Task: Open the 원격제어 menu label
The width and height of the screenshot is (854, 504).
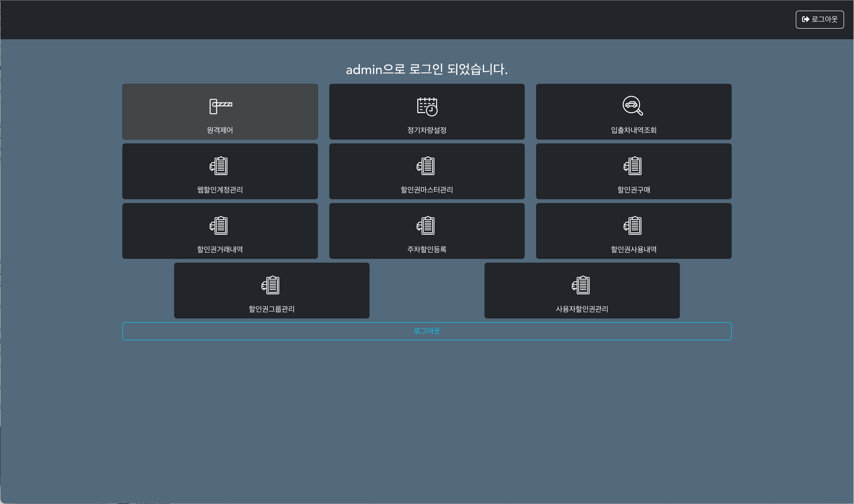Action: coord(220,130)
